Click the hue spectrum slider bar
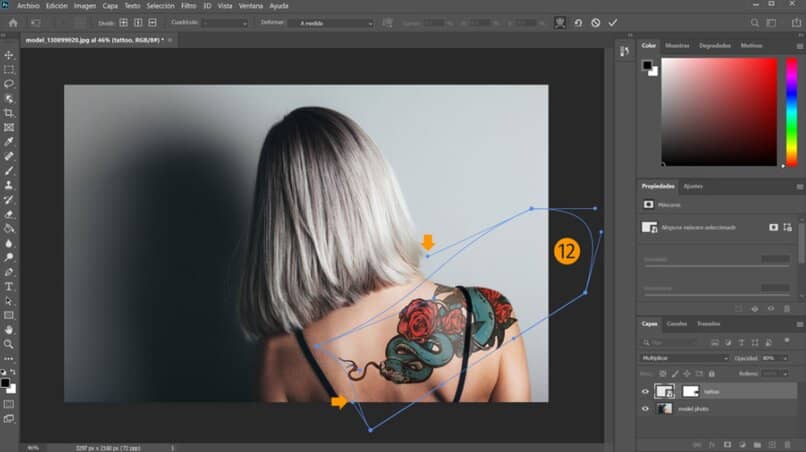The image size is (806, 452). pyautogui.click(x=792, y=112)
